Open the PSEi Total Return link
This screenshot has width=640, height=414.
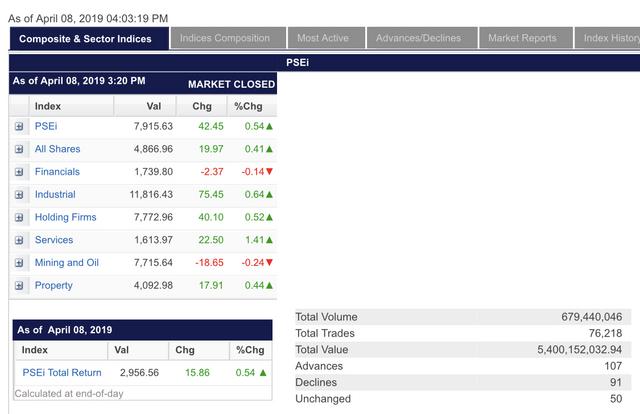[62, 373]
